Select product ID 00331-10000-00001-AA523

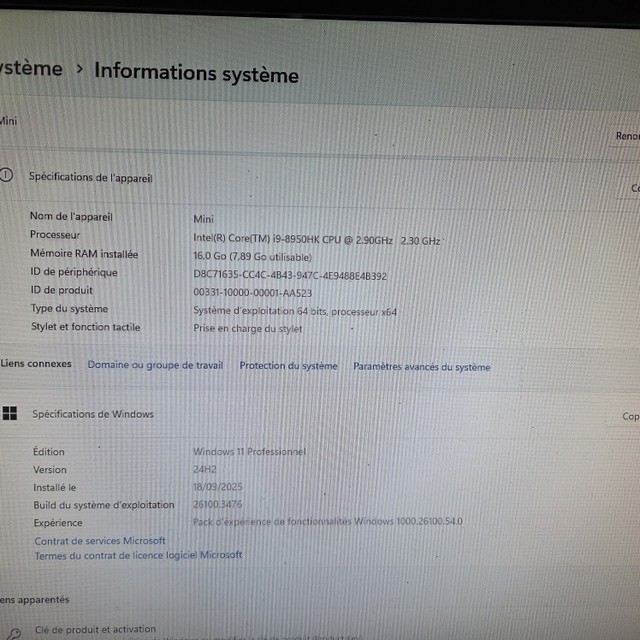click(x=252, y=293)
